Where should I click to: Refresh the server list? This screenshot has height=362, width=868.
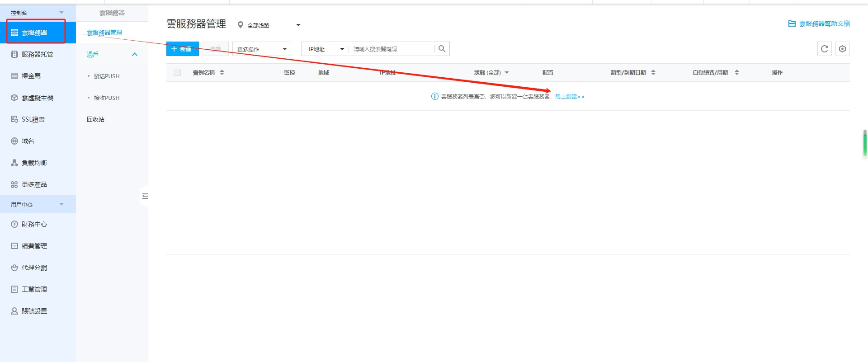tap(825, 49)
